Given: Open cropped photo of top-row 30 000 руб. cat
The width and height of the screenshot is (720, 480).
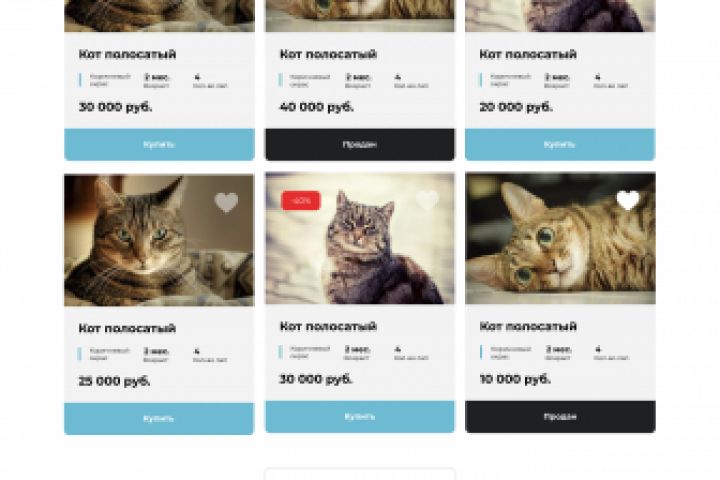Looking at the screenshot, I should [x=159, y=16].
